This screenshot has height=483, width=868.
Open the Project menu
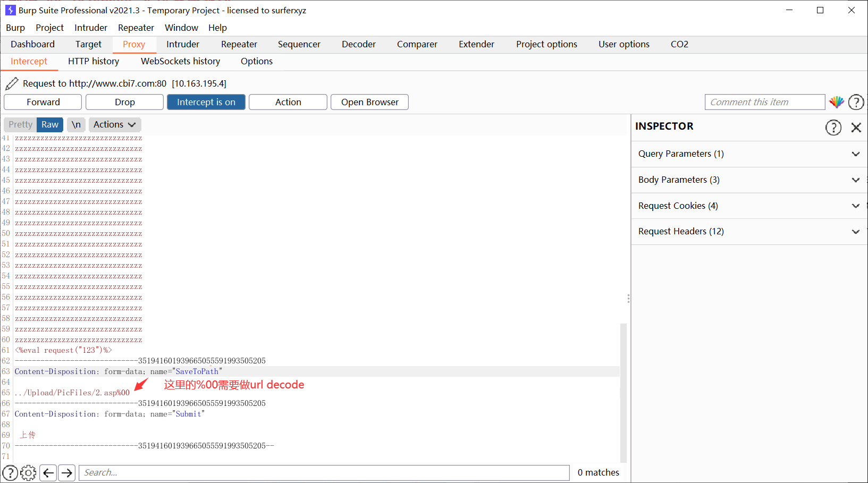[x=49, y=28]
